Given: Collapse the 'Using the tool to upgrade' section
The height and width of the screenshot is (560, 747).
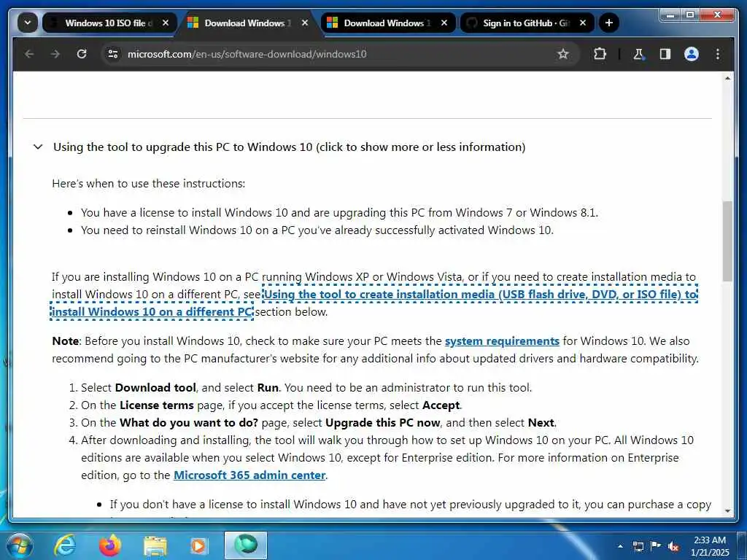Looking at the screenshot, I should click(38, 147).
